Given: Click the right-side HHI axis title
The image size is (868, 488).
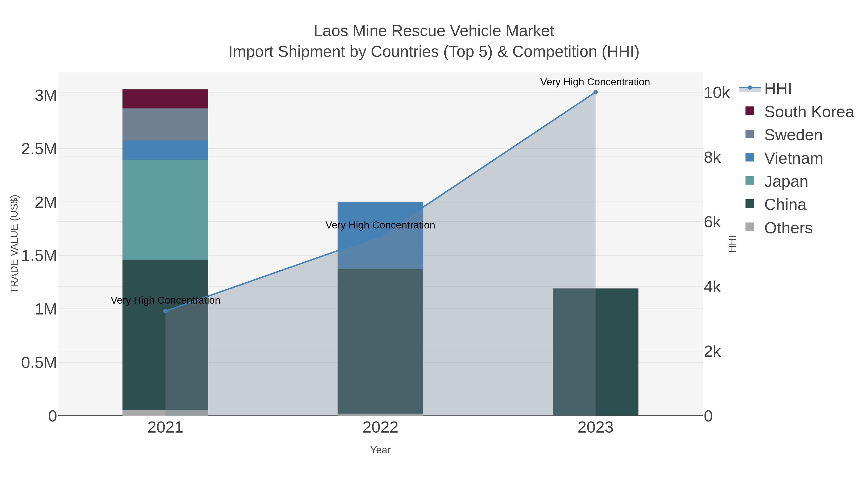Looking at the screenshot, I should click(732, 244).
